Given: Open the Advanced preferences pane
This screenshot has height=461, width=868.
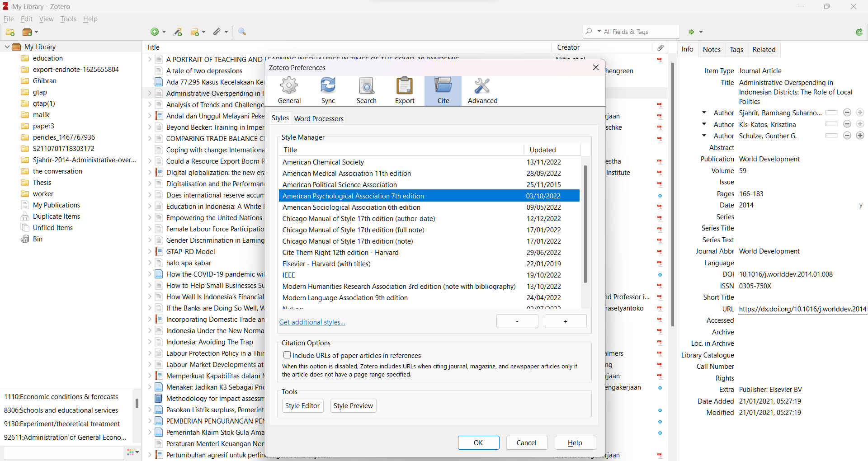Looking at the screenshot, I should click(x=482, y=91).
